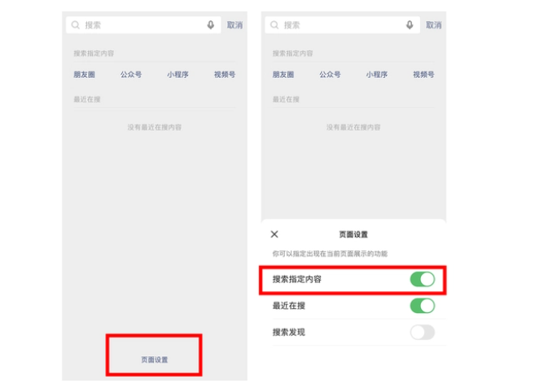Click 取消 on the right screen

click(x=434, y=25)
